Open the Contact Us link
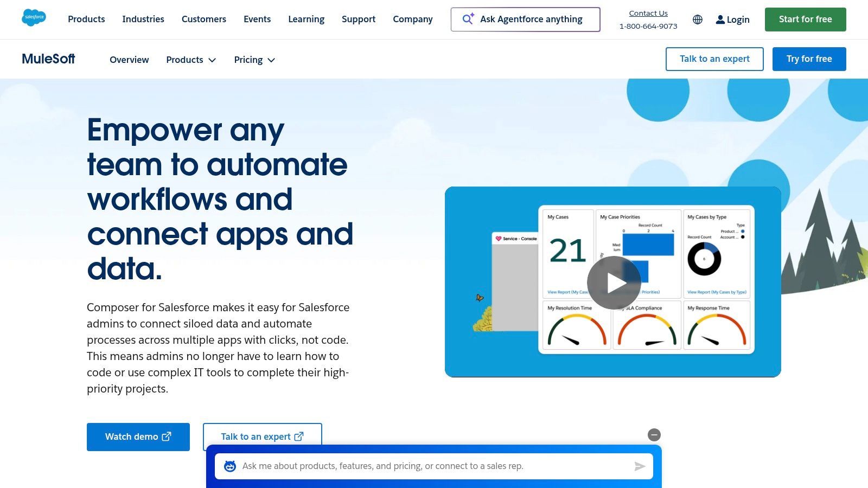The image size is (868, 488). click(x=648, y=13)
